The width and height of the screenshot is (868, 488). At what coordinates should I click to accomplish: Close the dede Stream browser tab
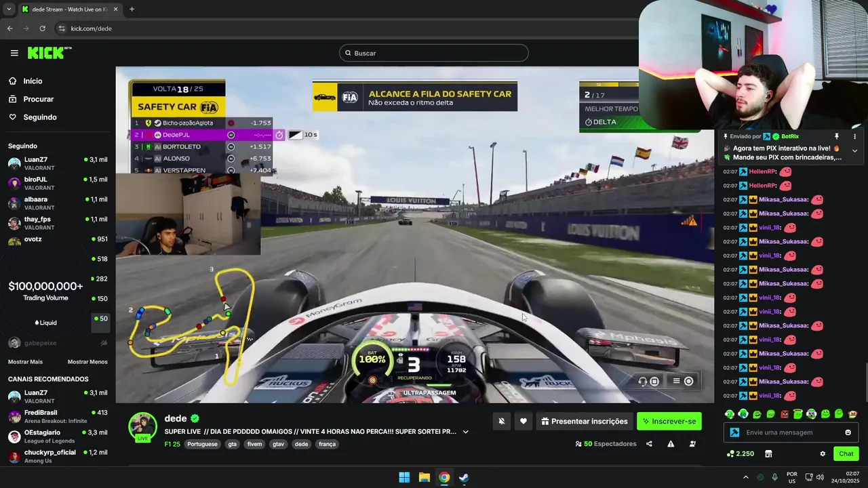click(115, 9)
